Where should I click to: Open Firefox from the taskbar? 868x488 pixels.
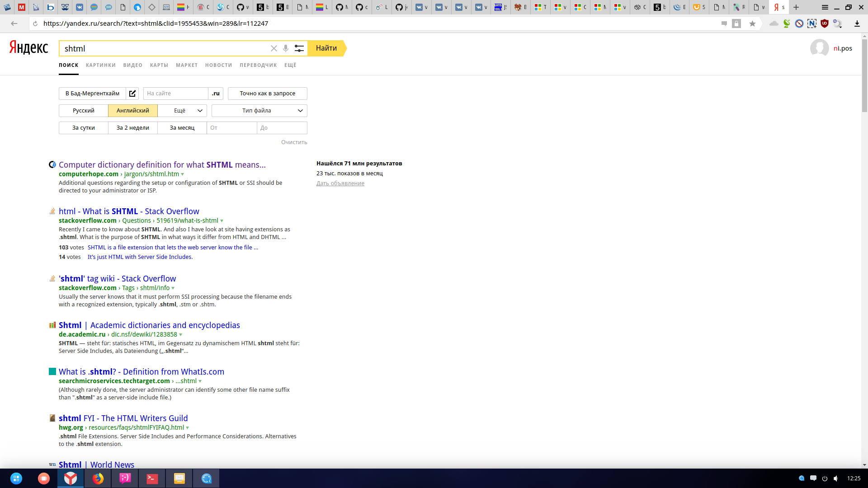tap(98, 478)
